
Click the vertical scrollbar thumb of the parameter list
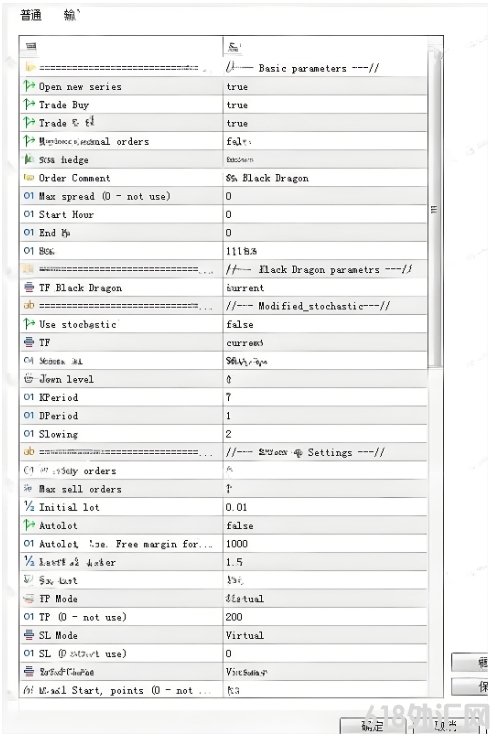435,208
